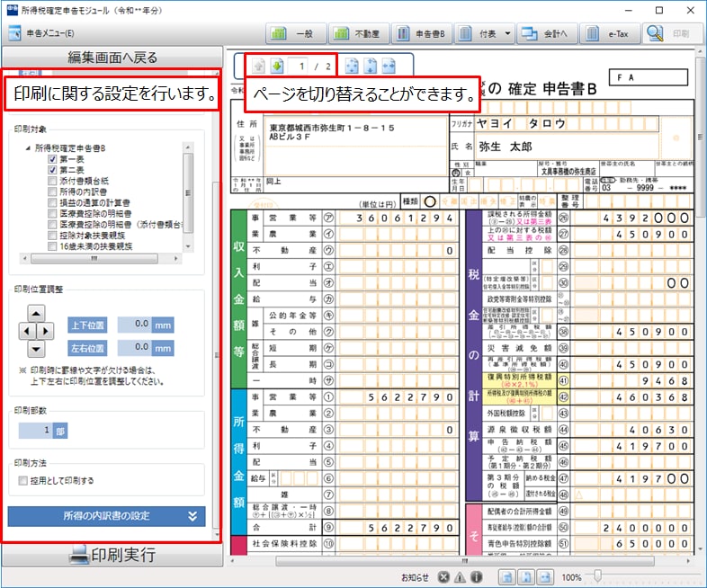This screenshot has width=707, height=588.
Task: Open the 申告メニュー(E) menu
Action: click(x=40, y=34)
